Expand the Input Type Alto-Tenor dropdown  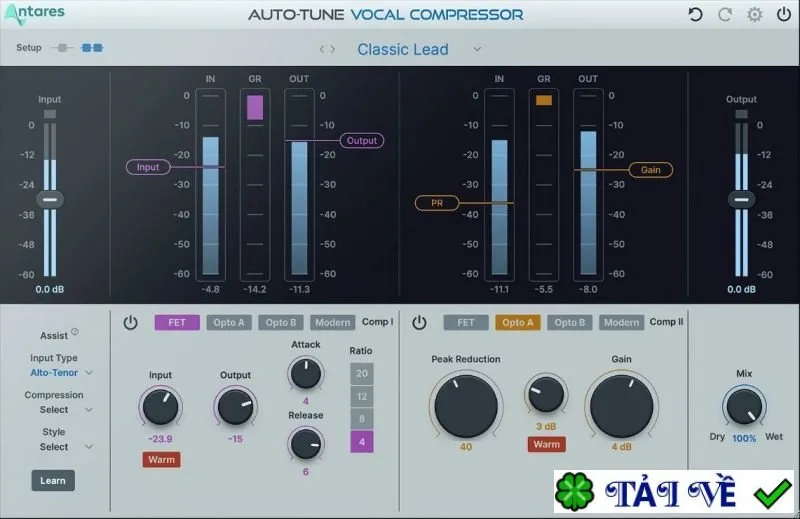click(89, 373)
